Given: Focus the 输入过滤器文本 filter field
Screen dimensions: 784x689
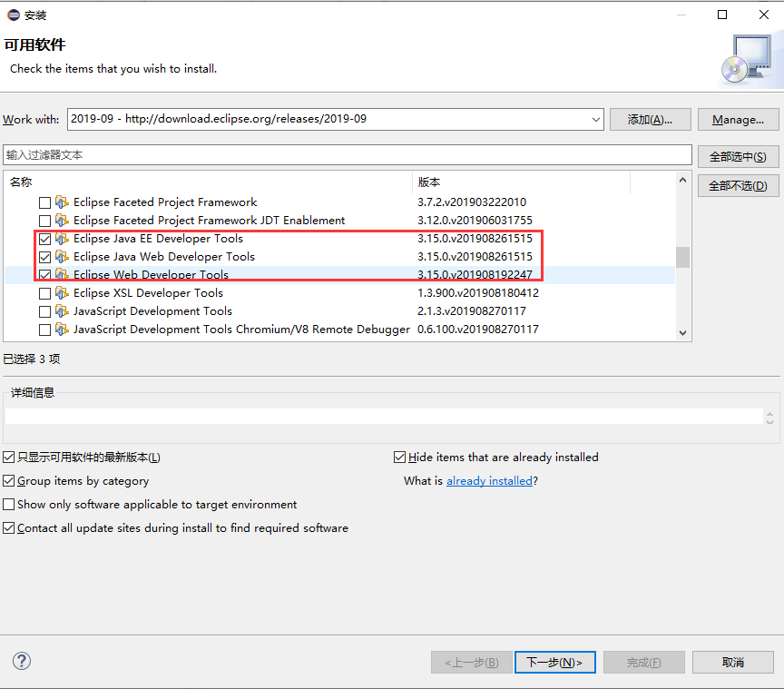Looking at the screenshot, I should [348, 155].
